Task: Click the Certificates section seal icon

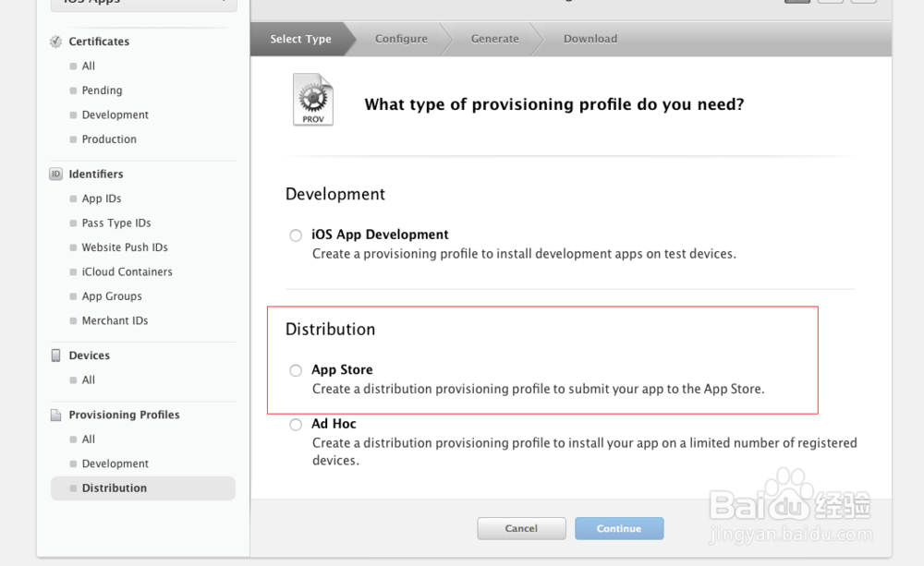Action: [56, 42]
